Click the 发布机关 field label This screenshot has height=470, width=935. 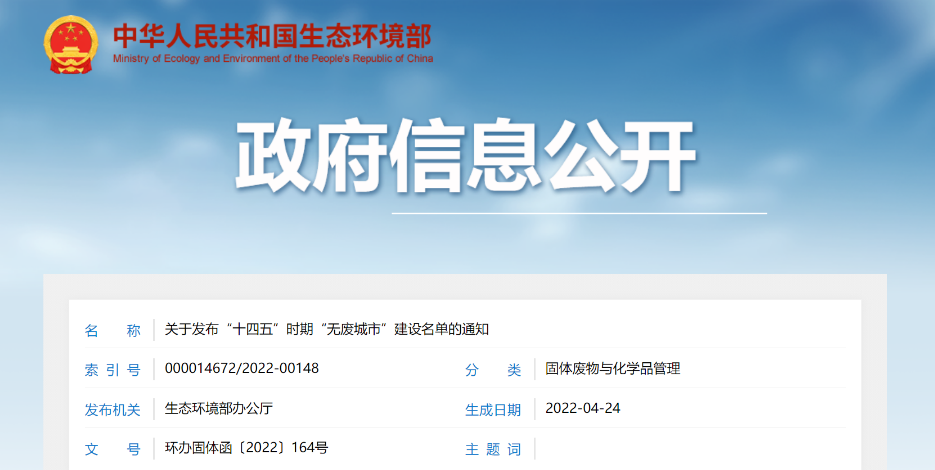click(x=112, y=409)
